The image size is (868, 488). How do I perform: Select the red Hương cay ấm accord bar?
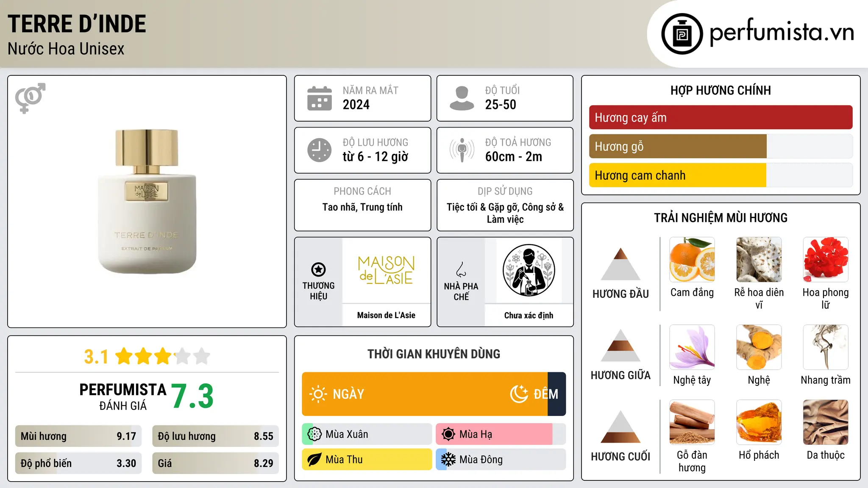pos(721,117)
